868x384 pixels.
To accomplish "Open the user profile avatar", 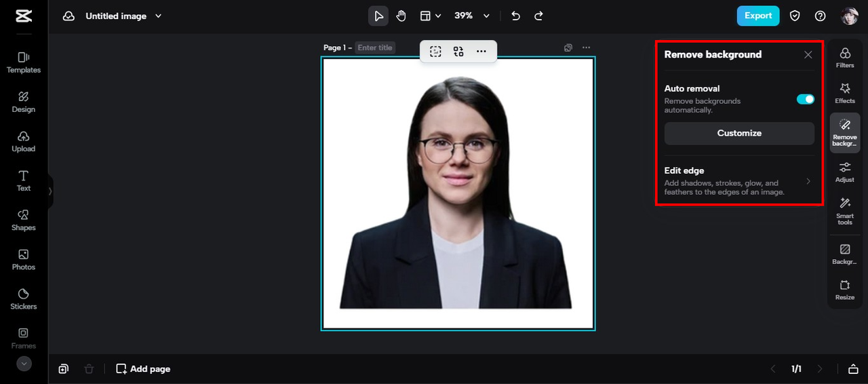I will pyautogui.click(x=850, y=16).
